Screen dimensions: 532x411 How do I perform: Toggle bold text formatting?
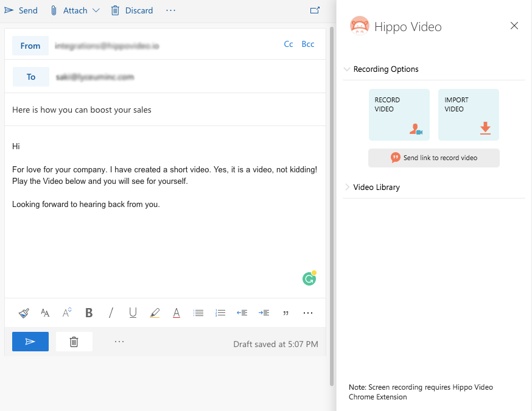[x=89, y=313]
